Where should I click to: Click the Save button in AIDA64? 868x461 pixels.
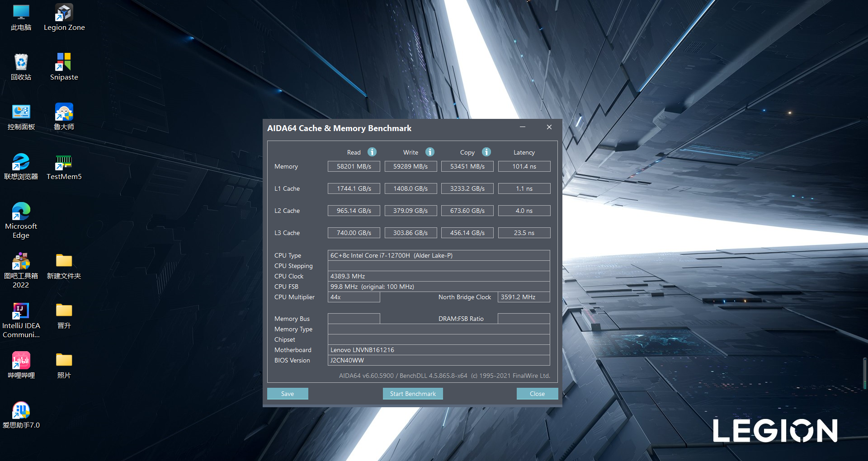[288, 394]
